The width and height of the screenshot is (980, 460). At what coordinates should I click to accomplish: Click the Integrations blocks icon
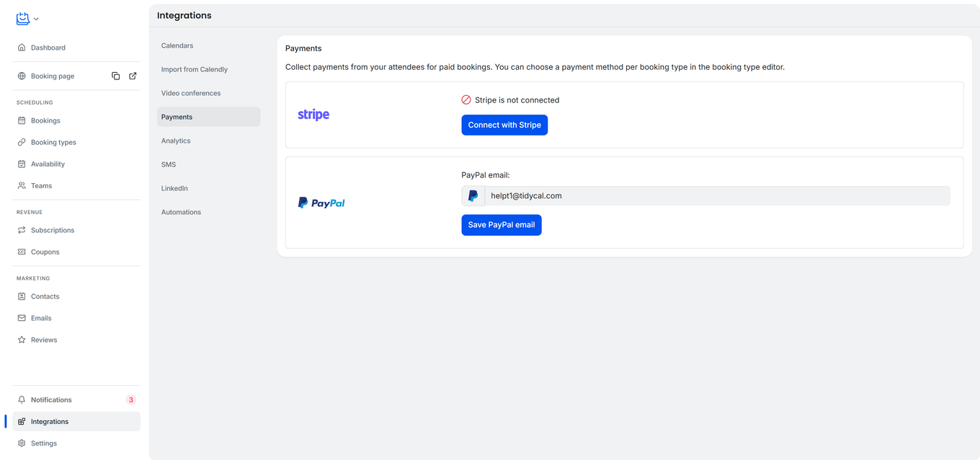[22, 422]
